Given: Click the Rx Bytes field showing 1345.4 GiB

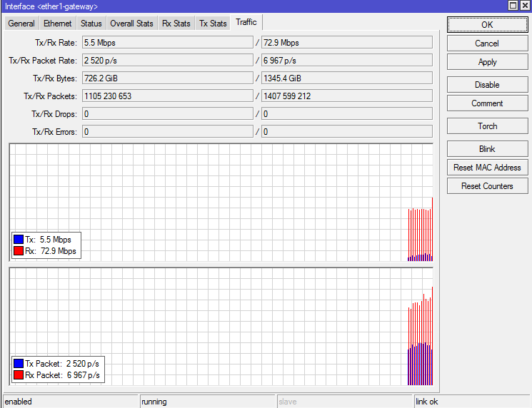Looking at the screenshot, I should click(346, 78).
